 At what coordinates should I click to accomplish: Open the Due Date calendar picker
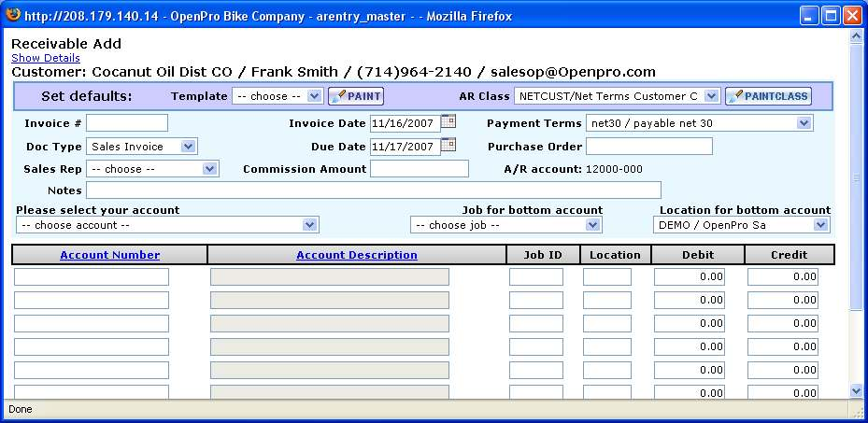448,145
